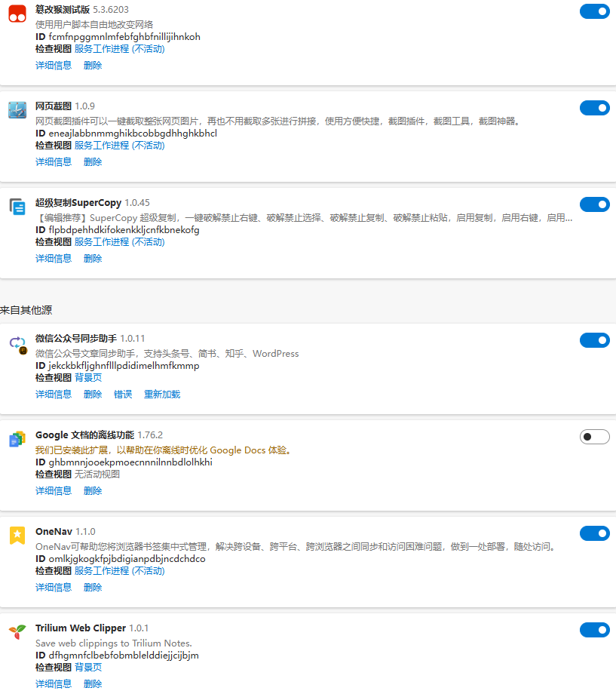Inspect 服务工作进程 for SuperCopy
Viewport: 616px width, 694px height.
pyautogui.click(x=119, y=241)
